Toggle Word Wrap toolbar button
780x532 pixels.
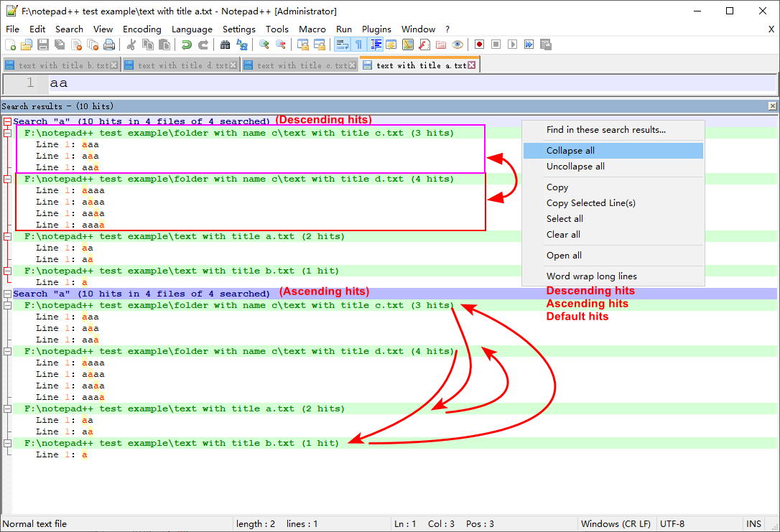(x=343, y=45)
